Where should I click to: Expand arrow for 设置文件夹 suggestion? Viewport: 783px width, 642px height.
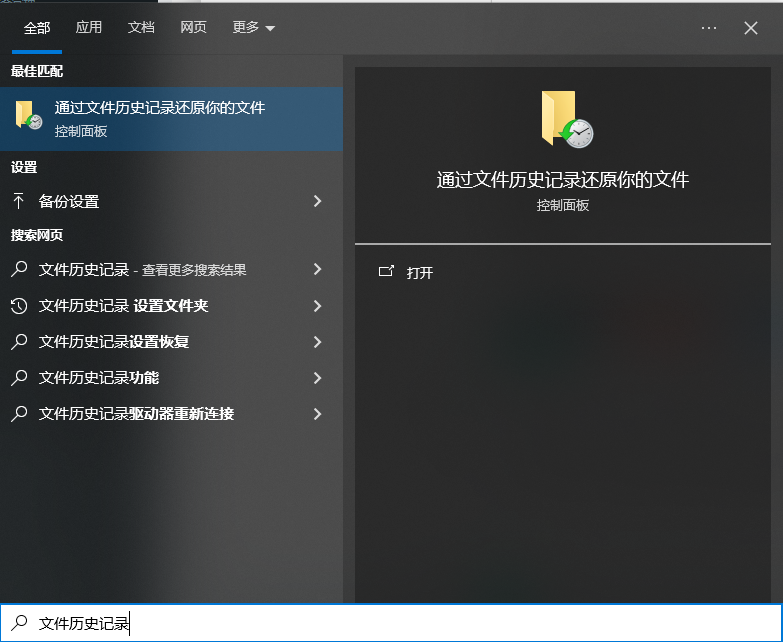318,306
